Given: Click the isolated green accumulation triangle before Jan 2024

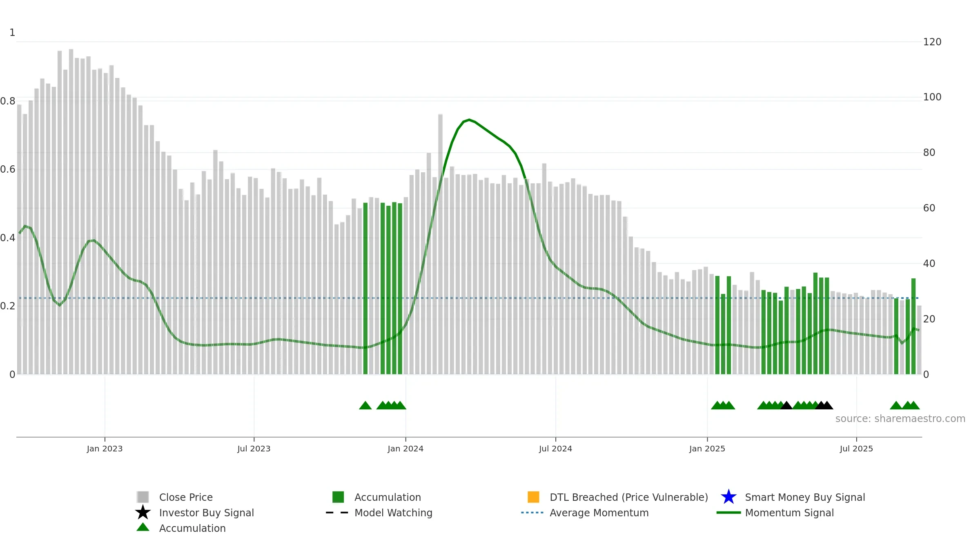Looking at the screenshot, I should [365, 405].
